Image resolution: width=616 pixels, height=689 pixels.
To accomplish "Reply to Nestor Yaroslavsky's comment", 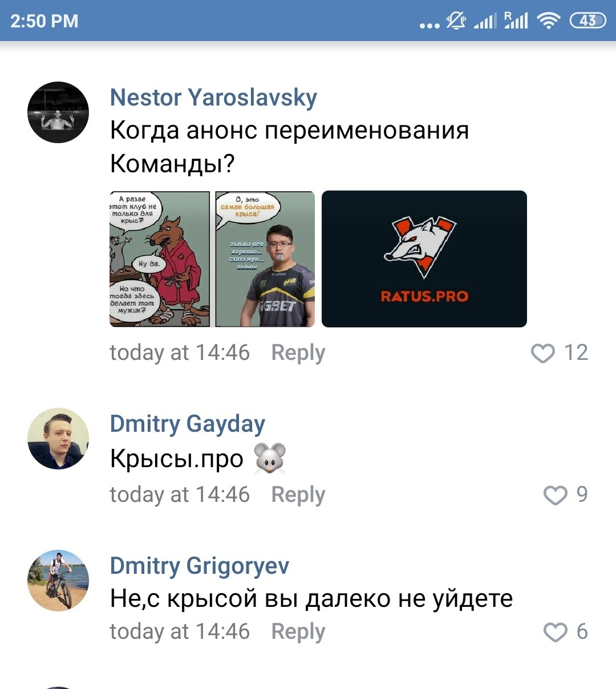I will [x=298, y=353].
